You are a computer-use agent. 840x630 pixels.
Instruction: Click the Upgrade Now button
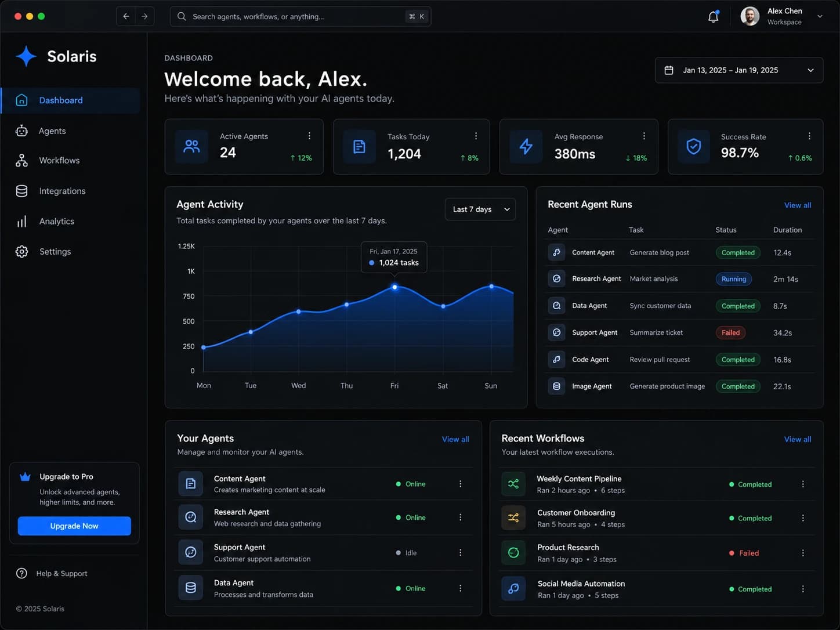74,526
